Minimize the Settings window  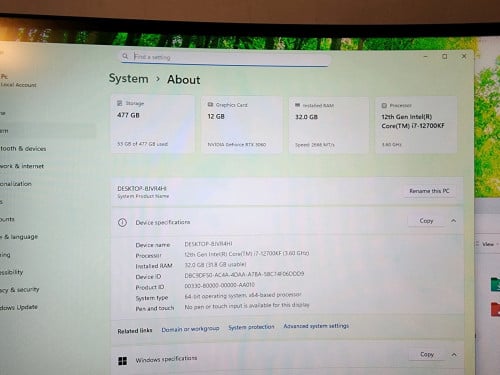click(425, 57)
